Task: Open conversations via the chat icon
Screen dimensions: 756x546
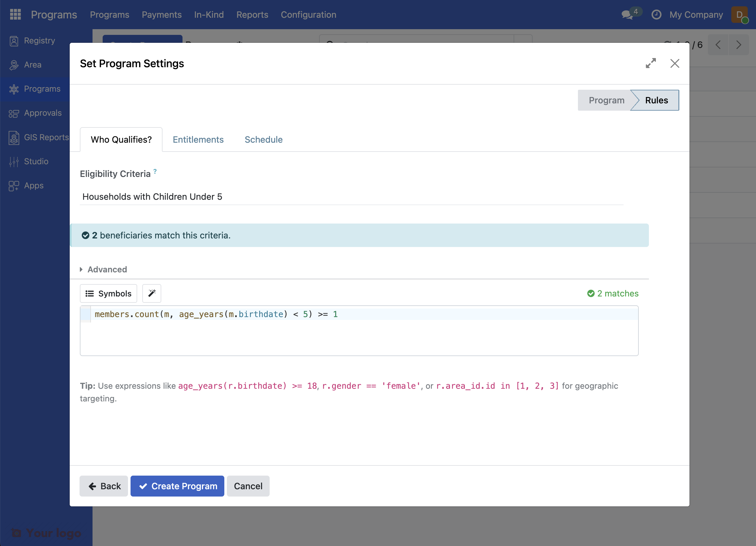Action: pyautogui.click(x=627, y=15)
